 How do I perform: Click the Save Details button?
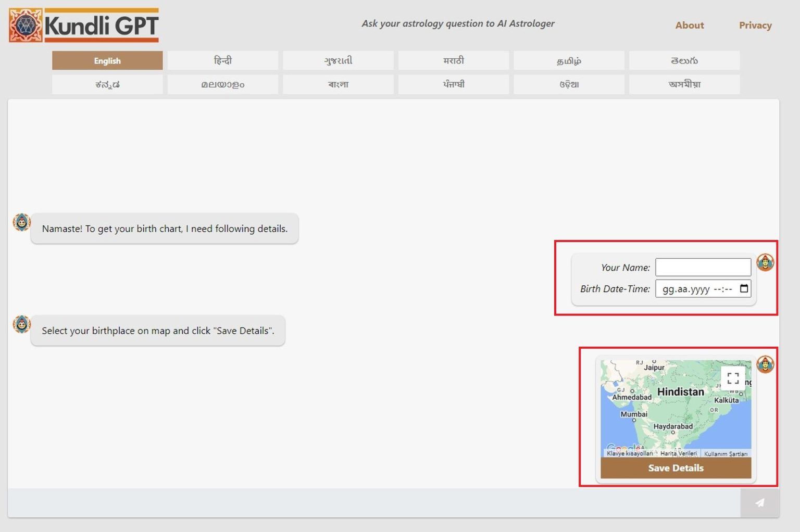[675, 467]
